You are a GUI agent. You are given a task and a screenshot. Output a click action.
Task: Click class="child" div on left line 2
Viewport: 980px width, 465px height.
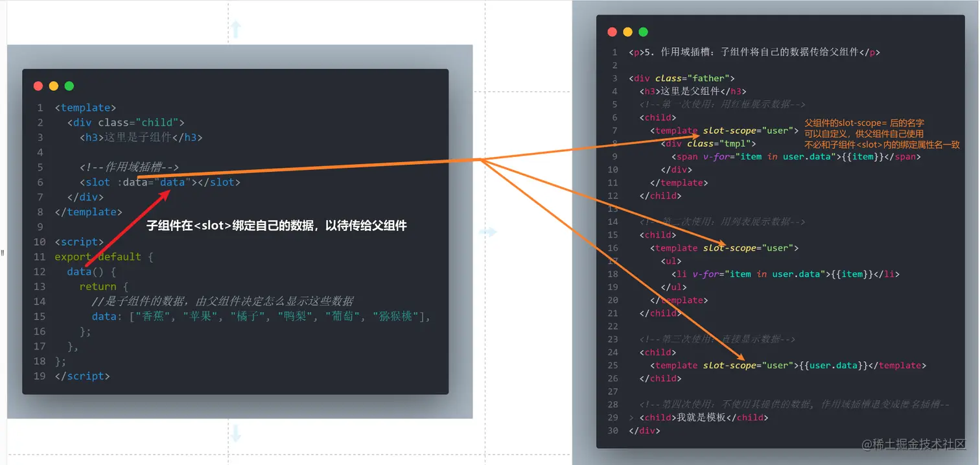point(126,123)
